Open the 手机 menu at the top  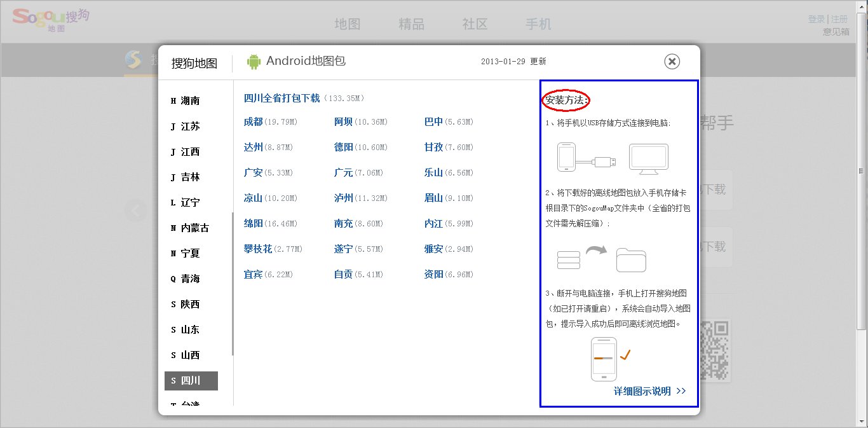[x=537, y=24]
